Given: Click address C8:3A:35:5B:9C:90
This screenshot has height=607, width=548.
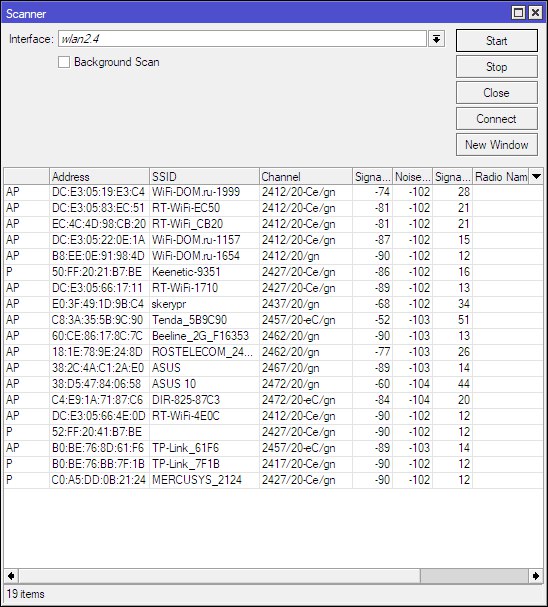Looking at the screenshot, I should tap(98, 320).
